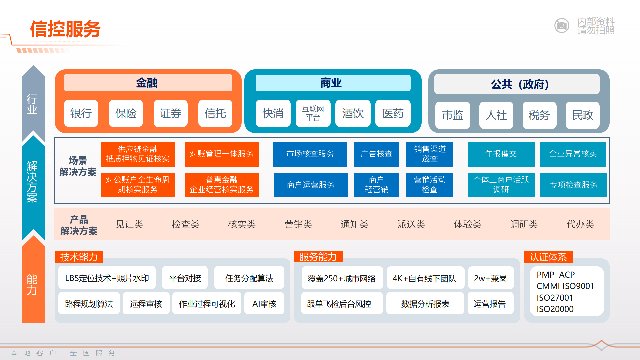This screenshot has width=640, height=360.
Task: Click the 4K+自有线下团队 box
Action: click(x=425, y=278)
